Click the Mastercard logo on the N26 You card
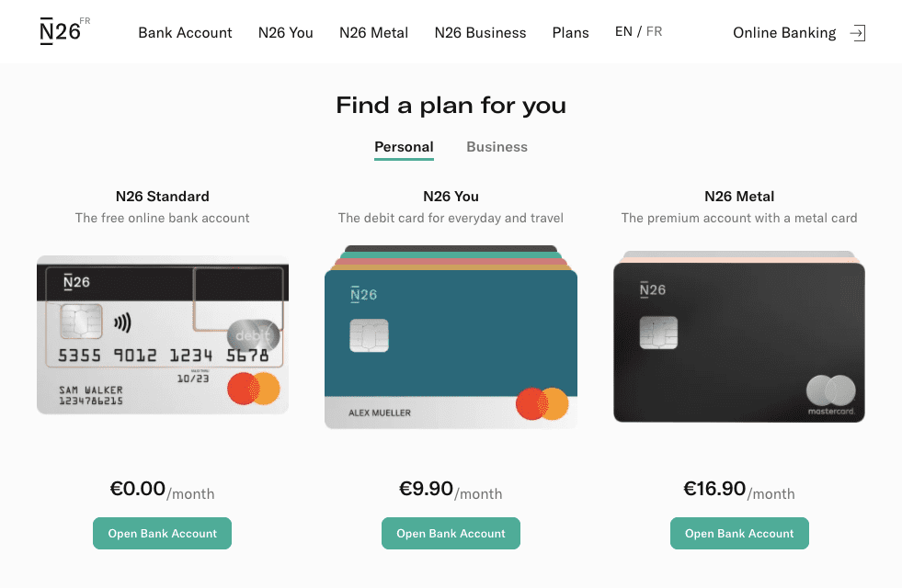902x588 pixels. point(542,402)
